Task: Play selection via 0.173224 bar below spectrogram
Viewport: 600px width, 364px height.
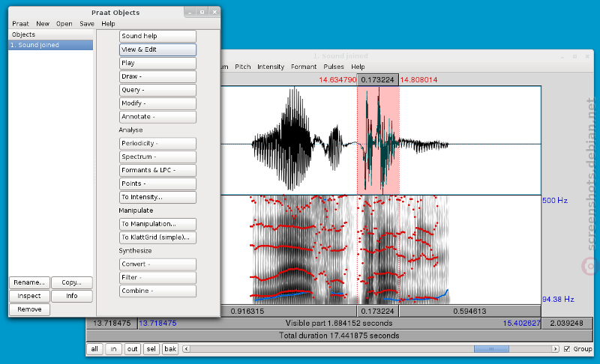Action: pyautogui.click(x=378, y=312)
